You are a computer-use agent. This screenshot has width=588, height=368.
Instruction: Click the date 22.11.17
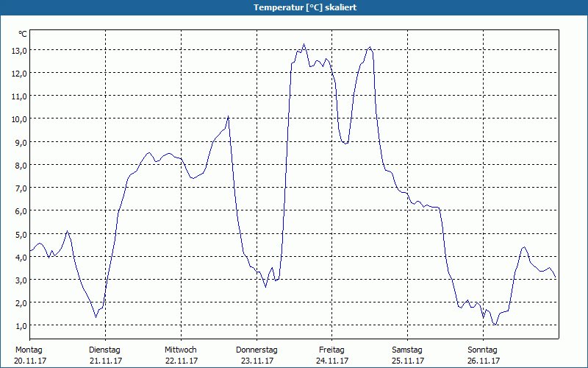[x=182, y=361]
